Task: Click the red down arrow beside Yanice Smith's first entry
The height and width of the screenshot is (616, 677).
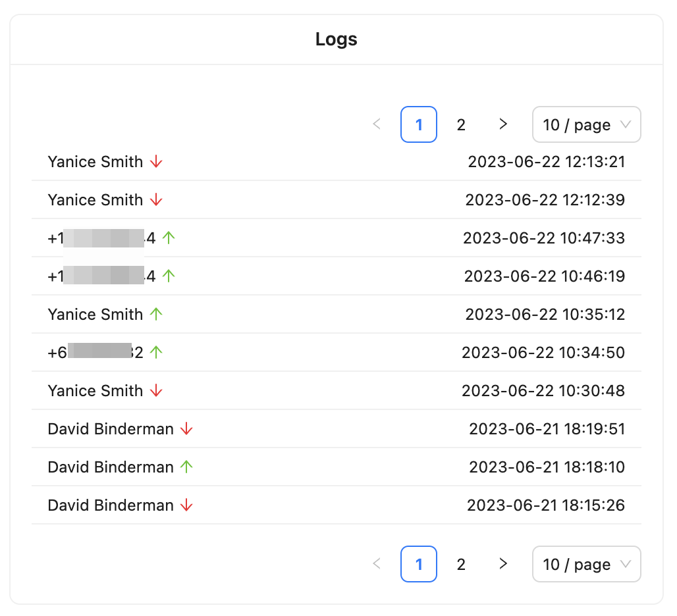Action: coord(155,161)
